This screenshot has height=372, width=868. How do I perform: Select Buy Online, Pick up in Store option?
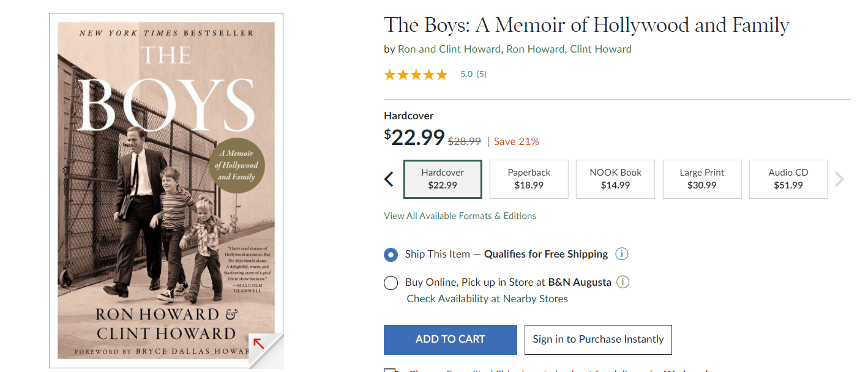click(391, 283)
